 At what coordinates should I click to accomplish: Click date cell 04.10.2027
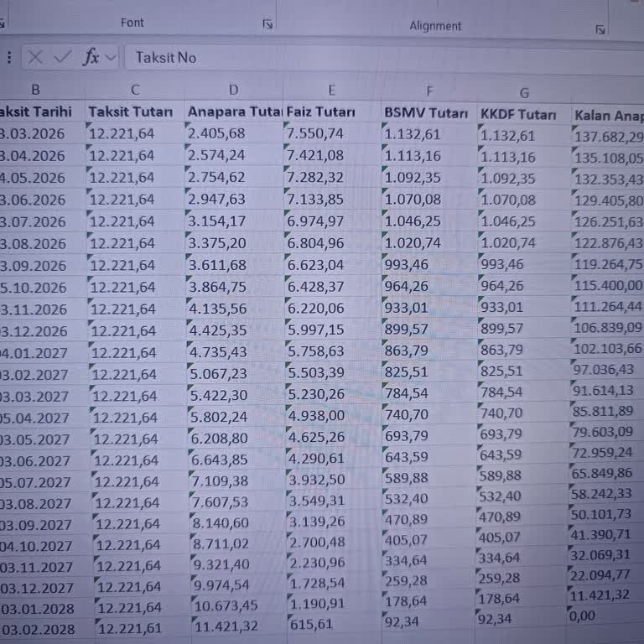click(46, 546)
